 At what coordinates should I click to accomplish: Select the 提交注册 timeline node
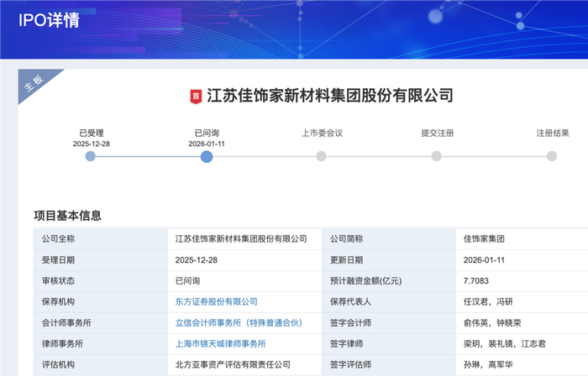[437, 156]
